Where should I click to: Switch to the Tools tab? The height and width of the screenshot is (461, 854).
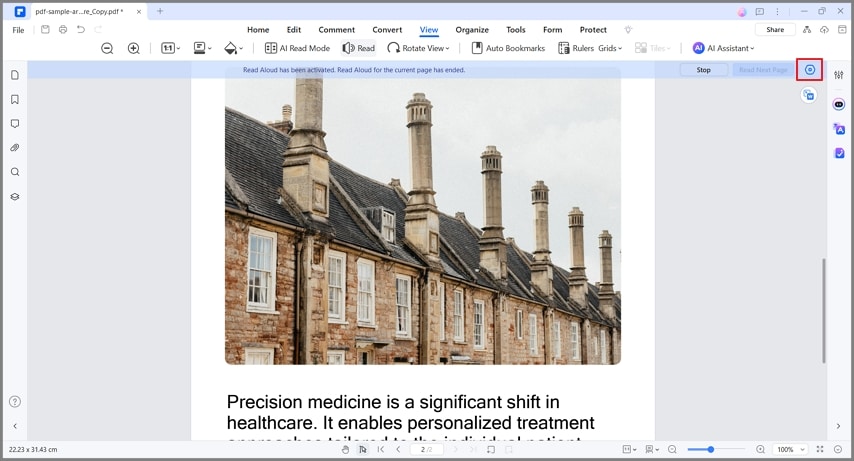[516, 30]
